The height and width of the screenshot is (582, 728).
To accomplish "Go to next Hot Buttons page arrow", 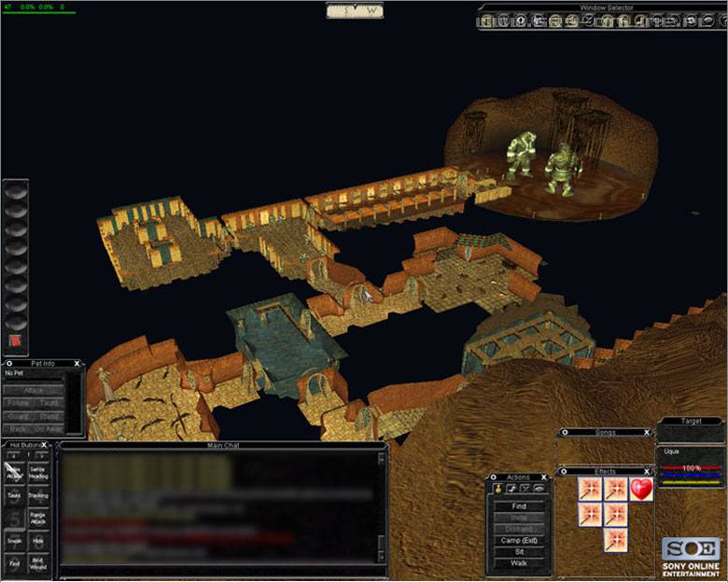I will [41, 456].
